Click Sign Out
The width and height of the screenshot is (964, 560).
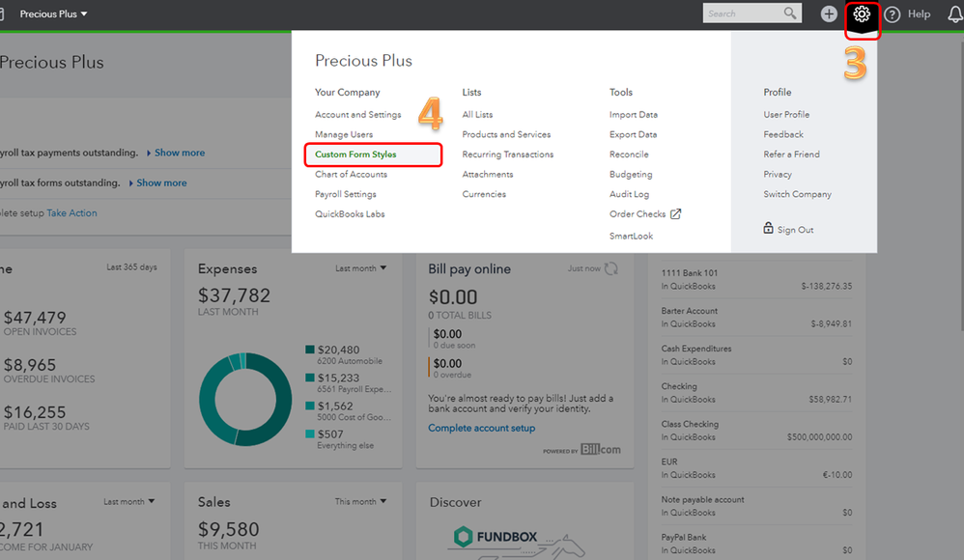point(795,230)
